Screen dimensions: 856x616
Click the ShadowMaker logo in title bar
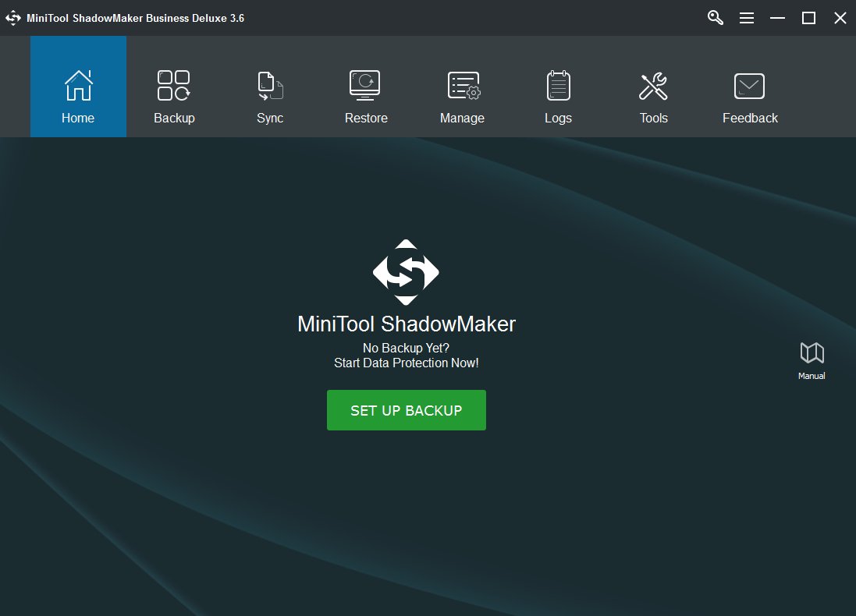click(x=13, y=18)
